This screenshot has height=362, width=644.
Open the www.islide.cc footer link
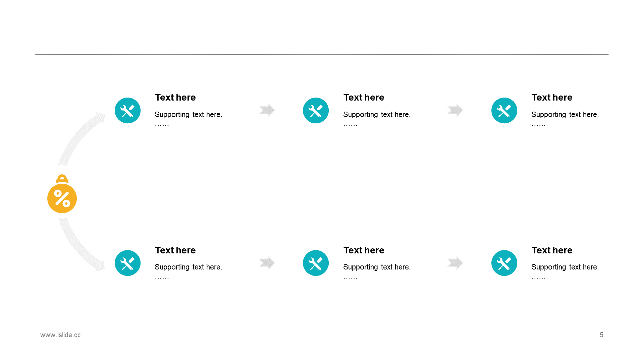click(x=60, y=335)
